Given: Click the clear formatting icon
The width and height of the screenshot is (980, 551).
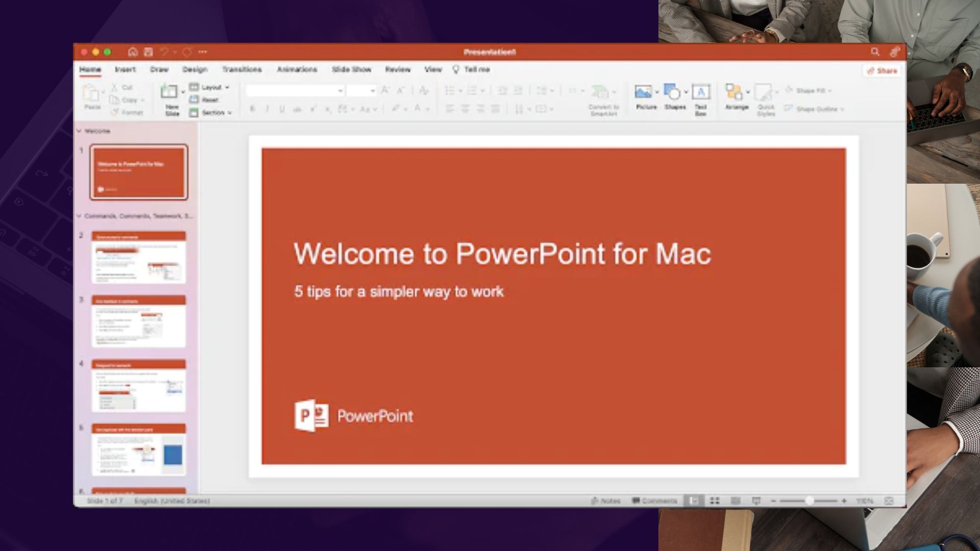Looking at the screenshot, I should 424,90.
